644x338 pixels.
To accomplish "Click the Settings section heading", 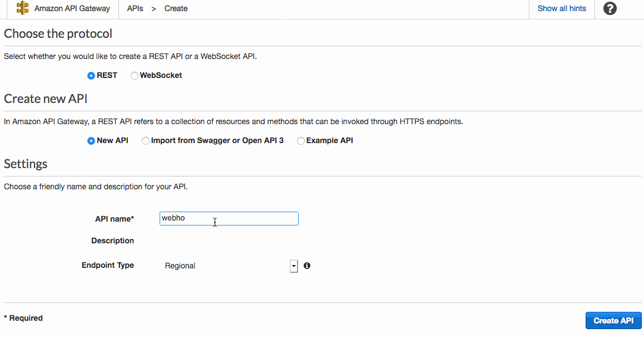I will click(26, 164).
